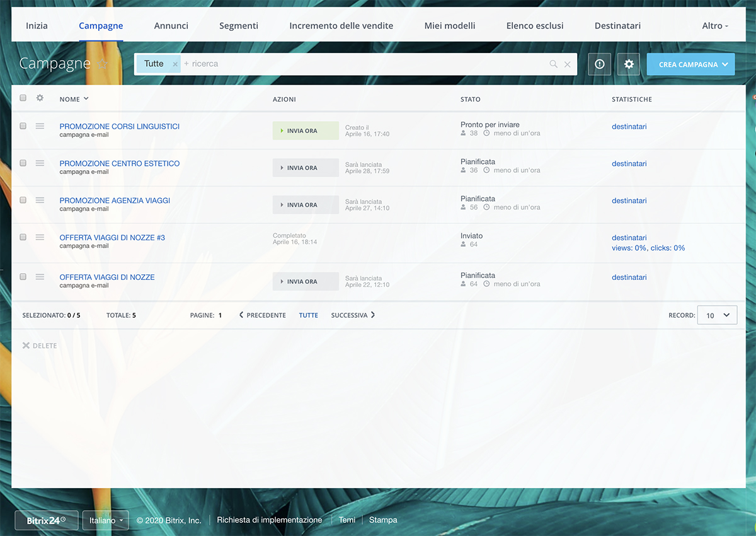Open hamburger menu for the OFFERTA VIAGGI DI NOZZE row with Pianificata status
The height and width of the screenshot is (536, 756).
coord(40,277)
